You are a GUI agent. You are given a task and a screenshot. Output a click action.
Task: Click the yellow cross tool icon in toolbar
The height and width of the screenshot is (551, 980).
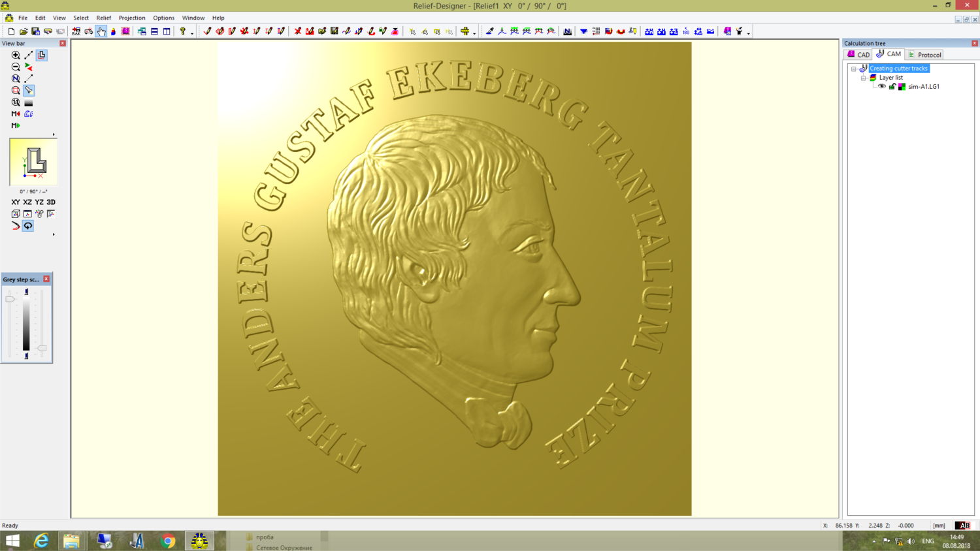465,31
